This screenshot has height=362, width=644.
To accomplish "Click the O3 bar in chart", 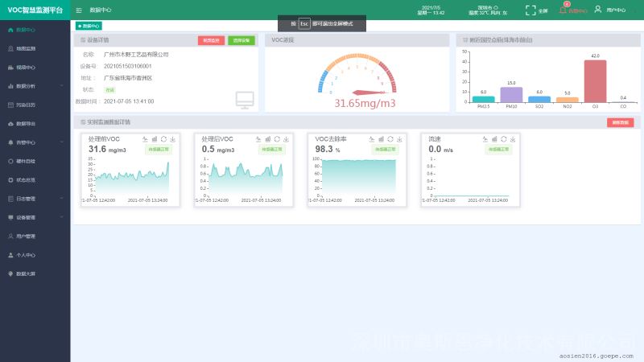I will click(x=595, y=80).
